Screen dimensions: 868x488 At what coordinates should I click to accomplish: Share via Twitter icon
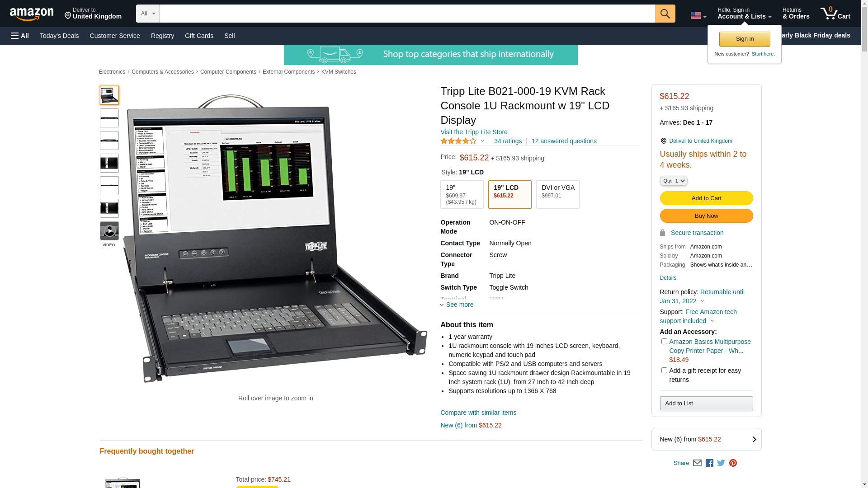pyautogui.click(x=721, y=463)
